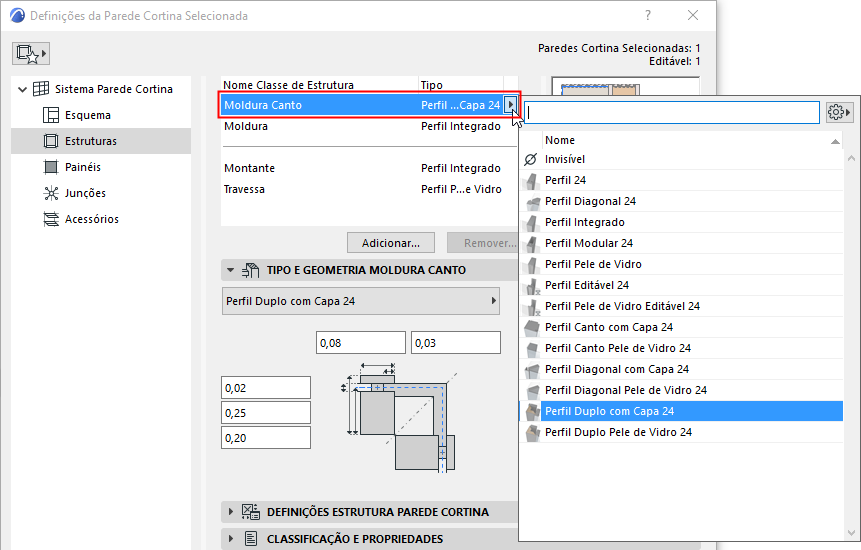Image resolution: width=861 pixels, height=550 pixels.
Task: Click the profile list scroll up arrow
Action: click(x=852, y=158)
